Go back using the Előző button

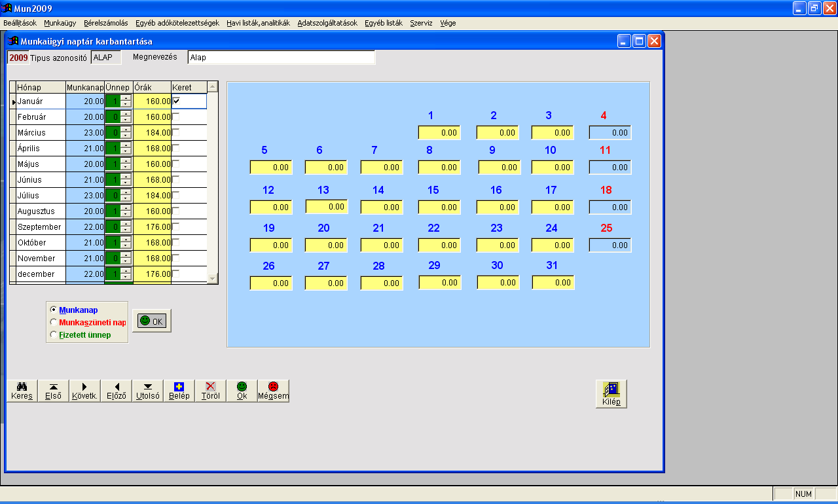(116, 391)
